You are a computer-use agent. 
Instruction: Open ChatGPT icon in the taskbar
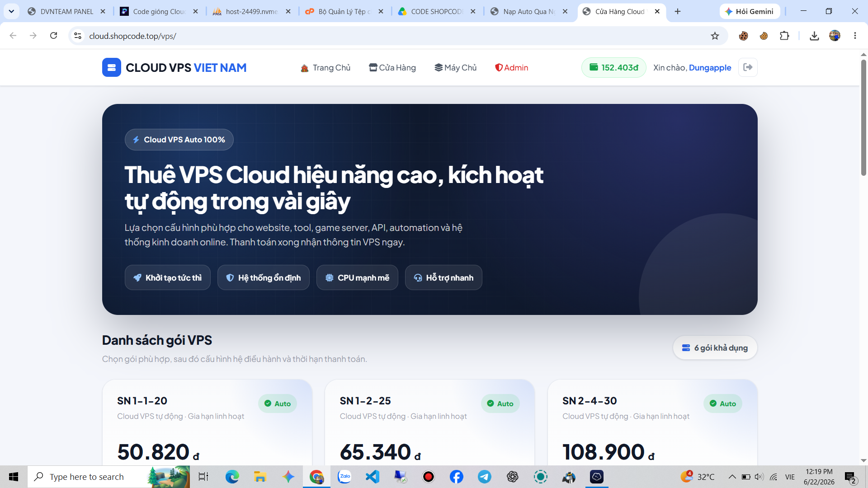(x=513, y=477)
